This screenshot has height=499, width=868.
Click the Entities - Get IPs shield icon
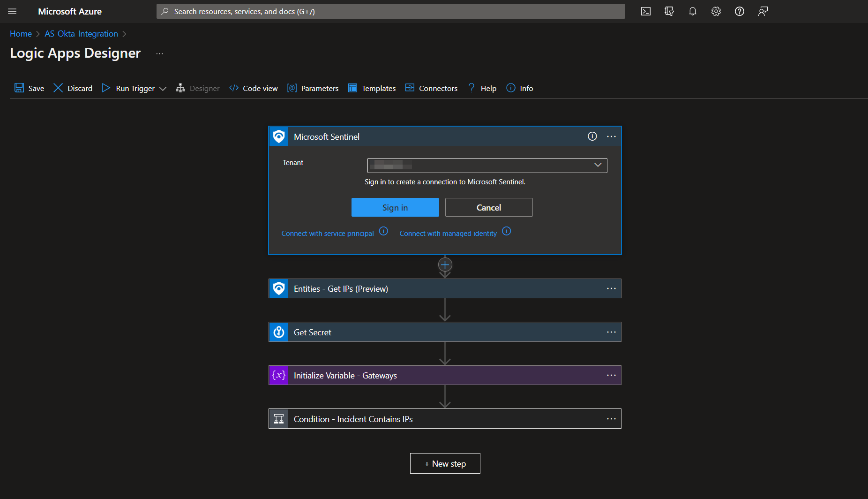coord(279,288)
